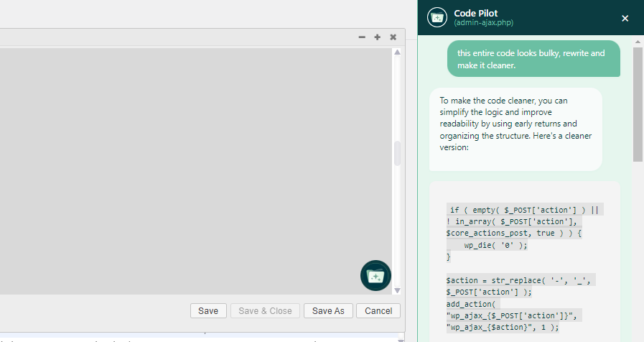Cancel the editor dialog
The image size is (644, 342).
pyautogui.click(x=378, y=311)
